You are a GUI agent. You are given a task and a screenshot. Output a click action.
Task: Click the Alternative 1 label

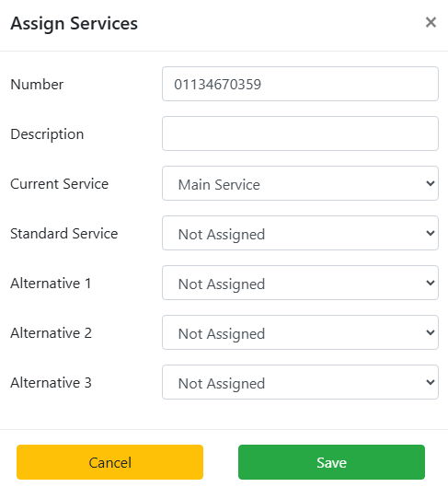pyautogui.click(x=51, y=284)
